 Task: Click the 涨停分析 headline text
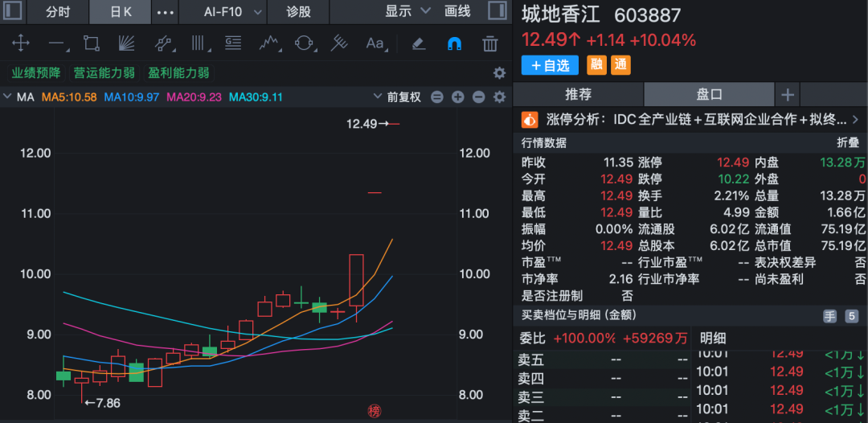pos(696,120)
